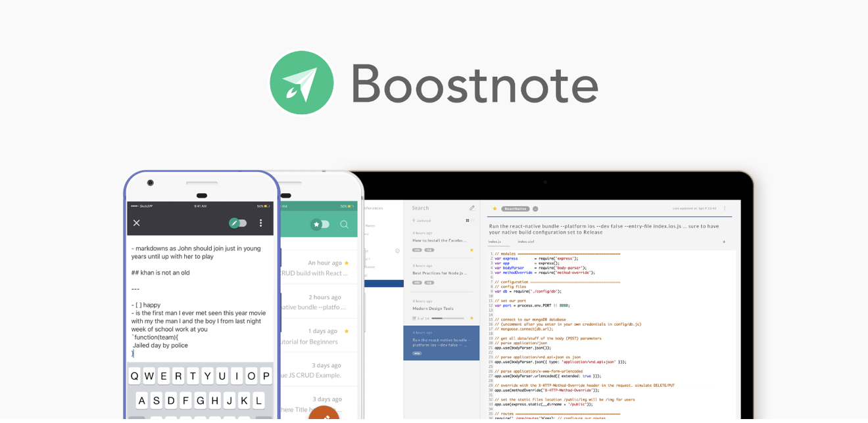Image resolution: width=868 pixels, height=423 pixels.
Task: Tap the L key on phone keyboard
Action: point(259,400)
